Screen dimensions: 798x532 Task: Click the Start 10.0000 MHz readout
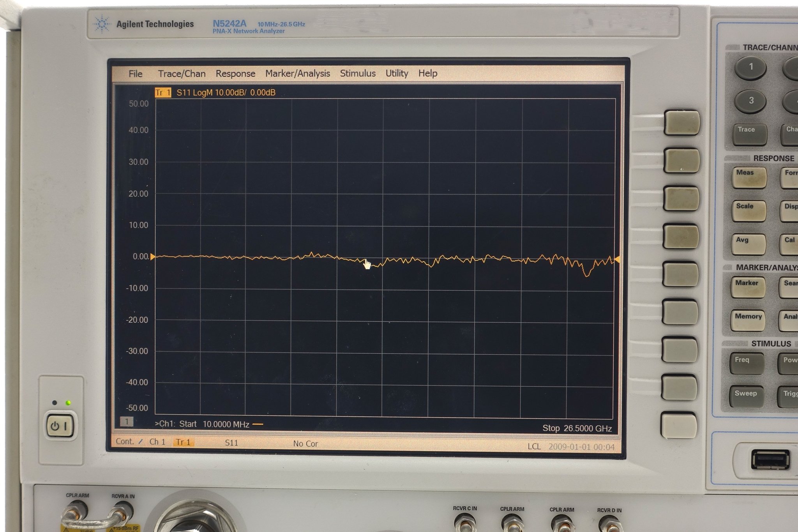214,424
